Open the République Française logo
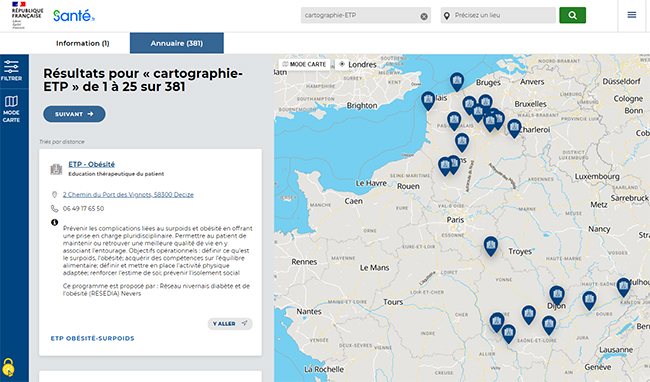The width and height of the screenshot is (650, 382). [27, 15]
